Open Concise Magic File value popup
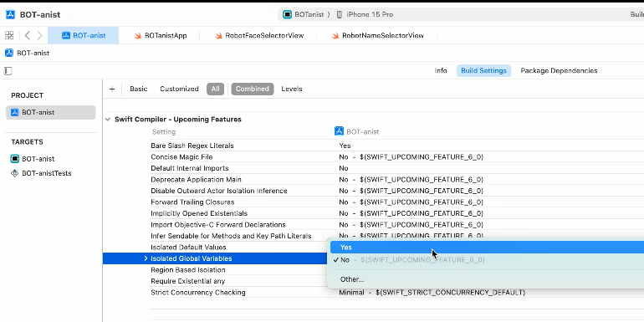Viewport: 644px width, 322px height. 411,157
